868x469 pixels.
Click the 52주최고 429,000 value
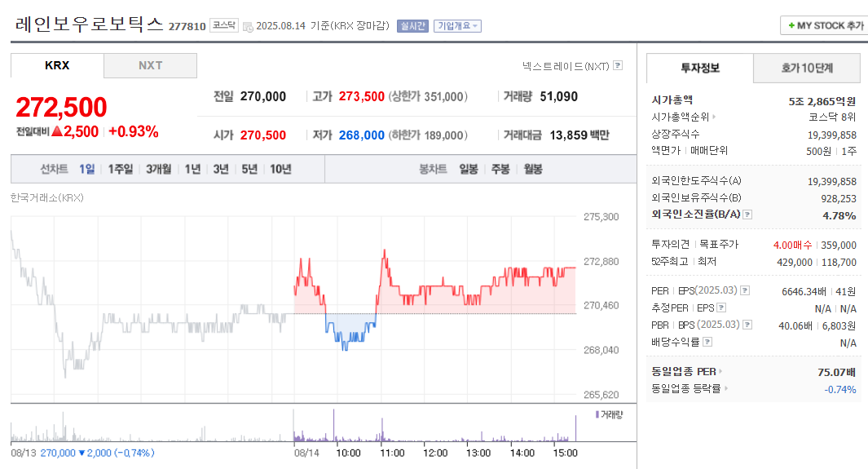[x=795, y=262]
